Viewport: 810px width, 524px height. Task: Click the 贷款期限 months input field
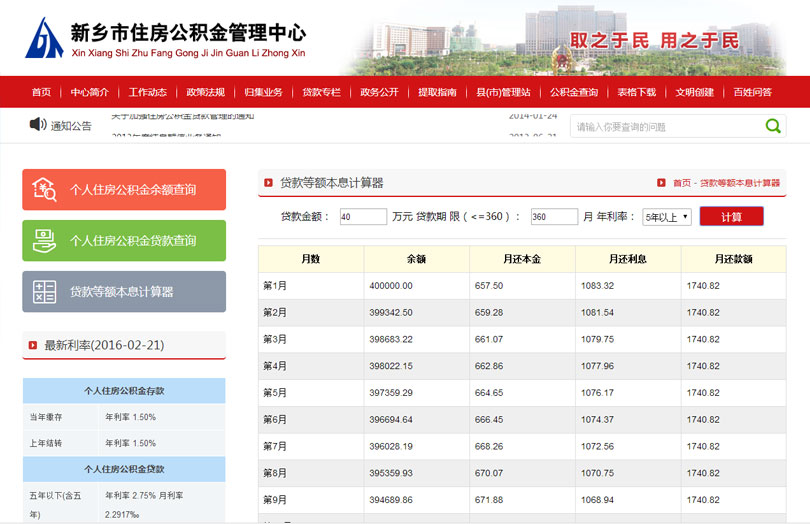(x=553, y=216)
